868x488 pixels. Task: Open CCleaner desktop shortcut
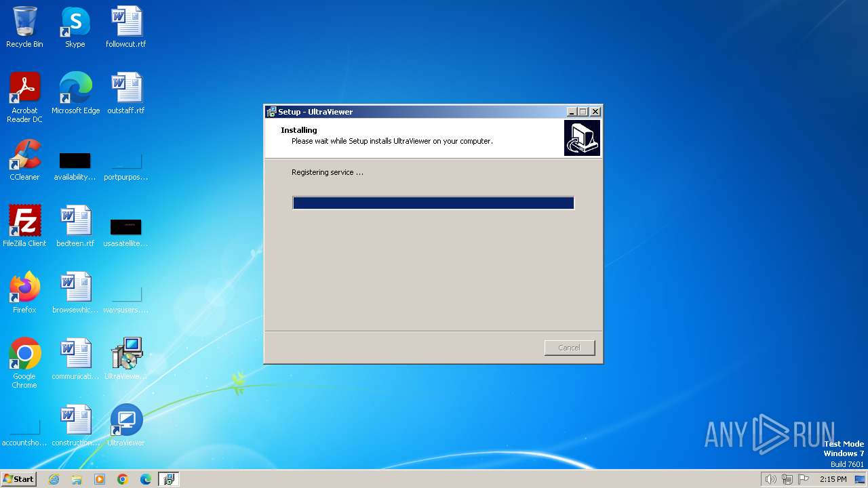coord(24,160)
